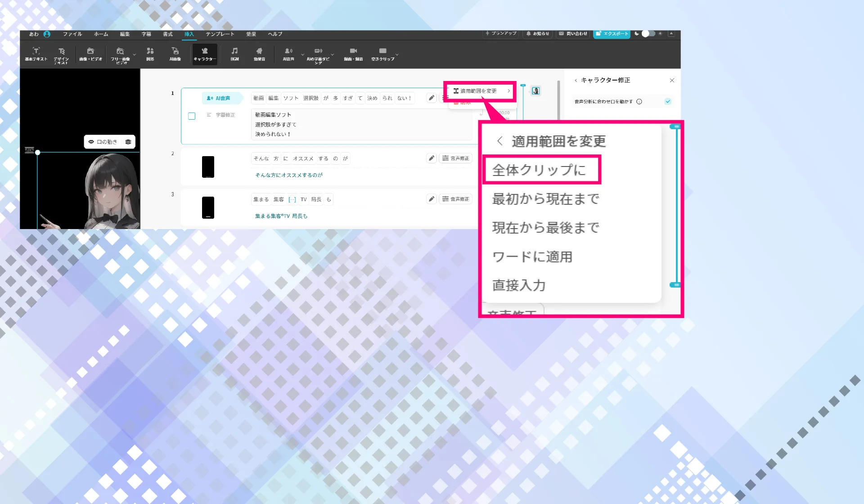The width and height of the screenshot is (864, 504).
Task: Click pencil edit icon on clip 2
Action: (x=431, y=158)
